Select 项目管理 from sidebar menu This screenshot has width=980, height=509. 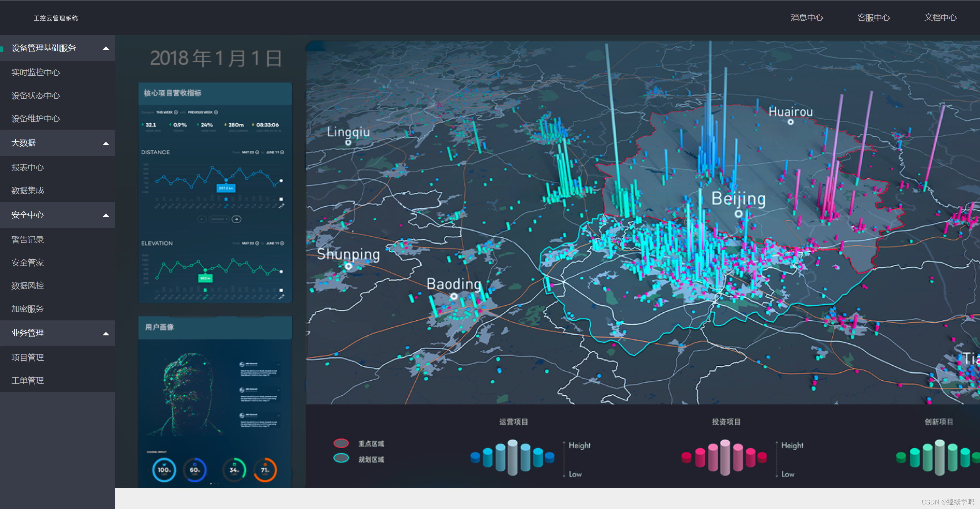28,357
